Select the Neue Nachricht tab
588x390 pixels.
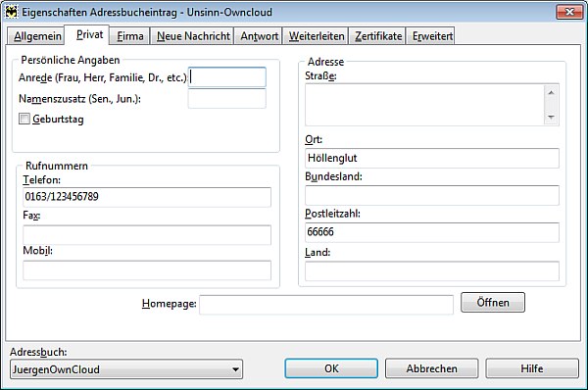click(x=193, y=36)
